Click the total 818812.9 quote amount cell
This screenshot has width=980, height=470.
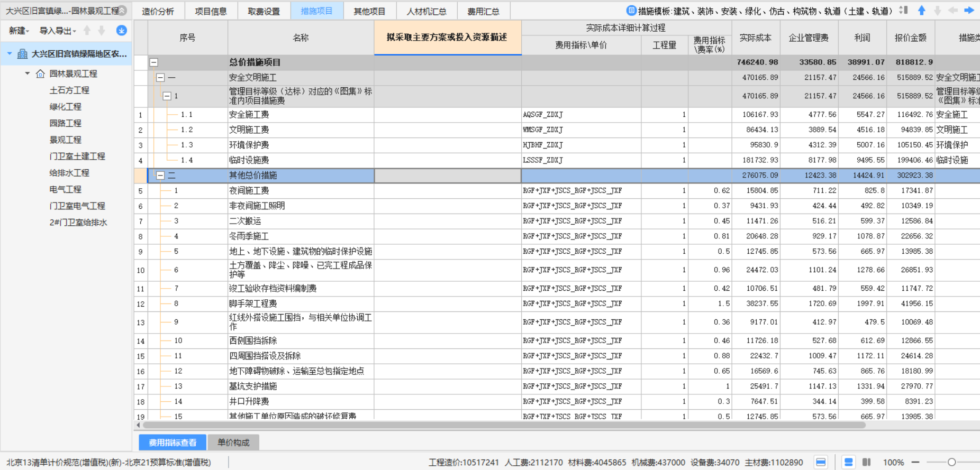click(910, 62)
